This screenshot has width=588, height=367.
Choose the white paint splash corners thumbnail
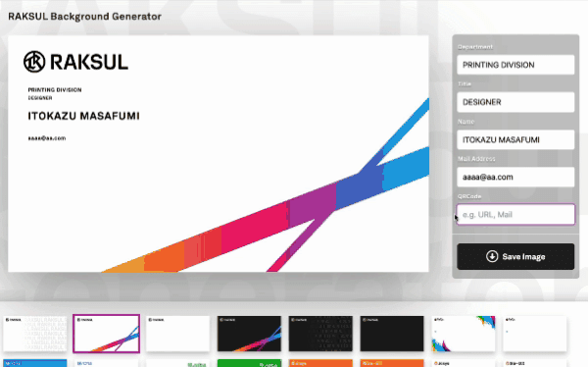click(x=464, y=334)
